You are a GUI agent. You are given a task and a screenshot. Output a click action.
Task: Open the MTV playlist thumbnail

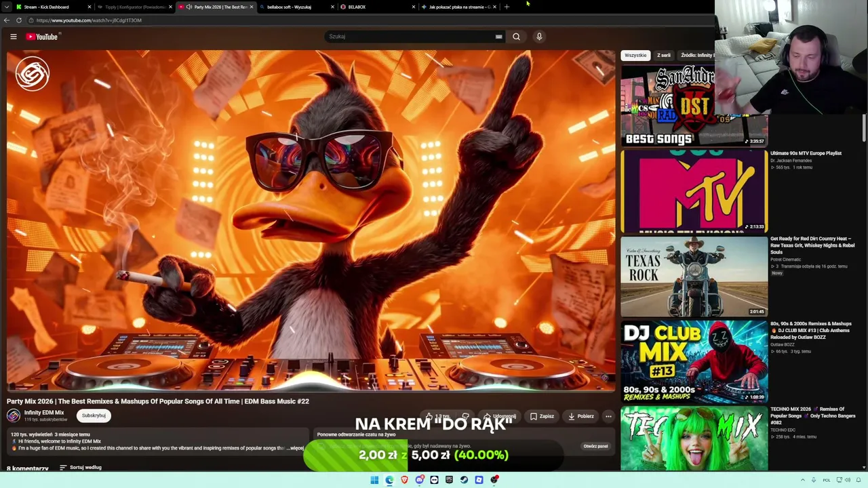[694, 190]
